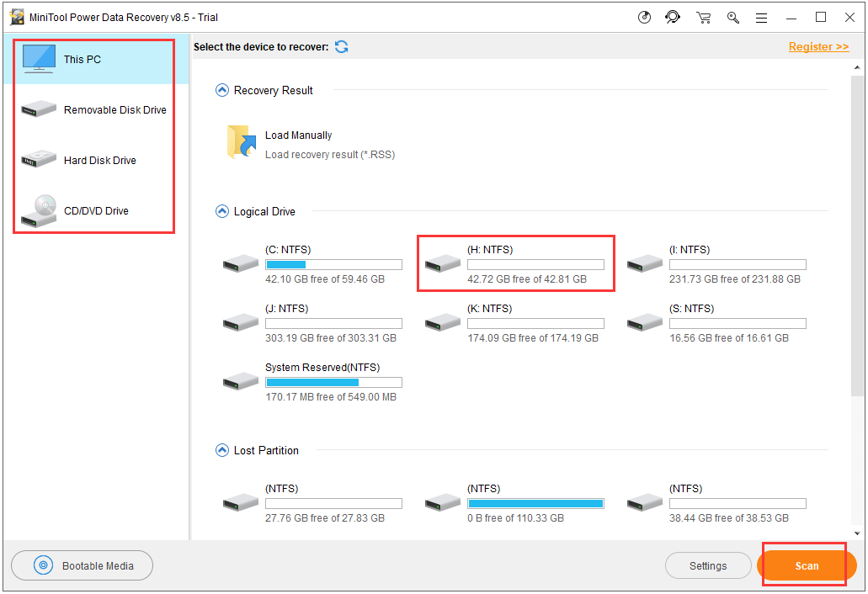Select the Removable Disk Drive sidebar icon

click(38, 109)
